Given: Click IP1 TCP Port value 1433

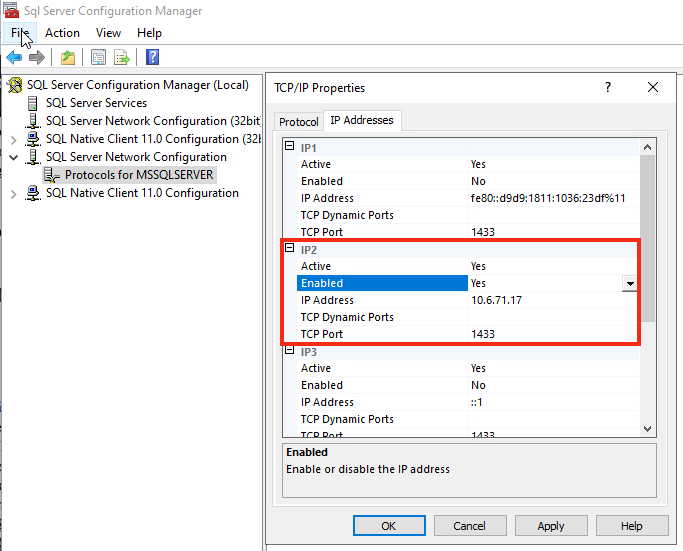Looking at the screenshot, I should click(483, 232).
